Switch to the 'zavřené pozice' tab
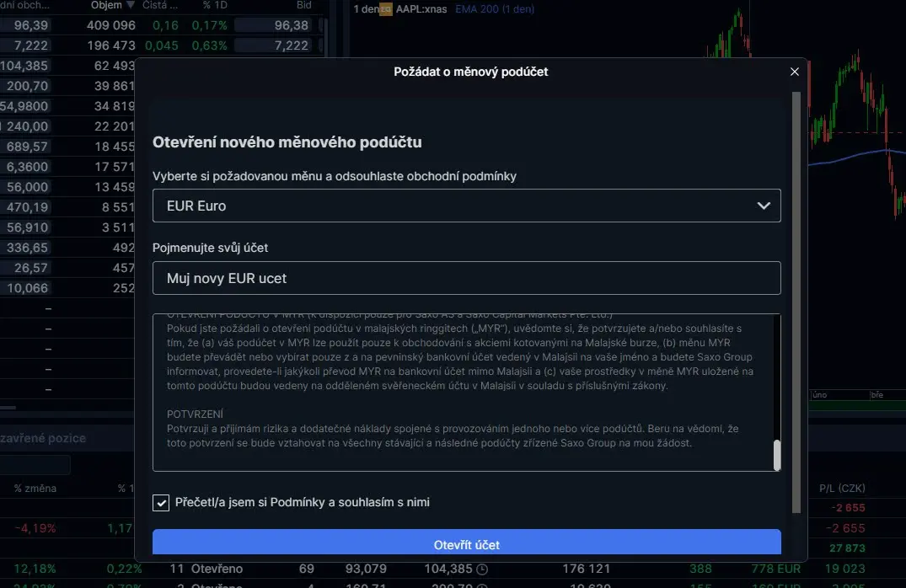906x588 pixels. point(42,438)
